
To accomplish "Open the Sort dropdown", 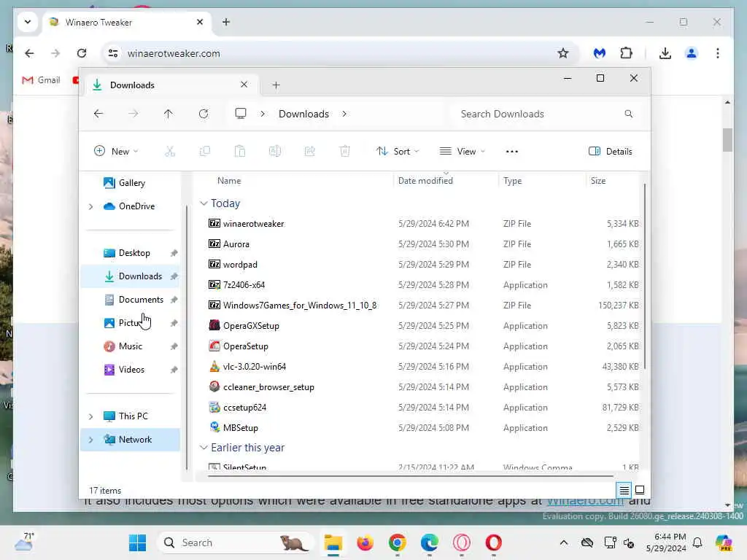I will pos(398,152).
